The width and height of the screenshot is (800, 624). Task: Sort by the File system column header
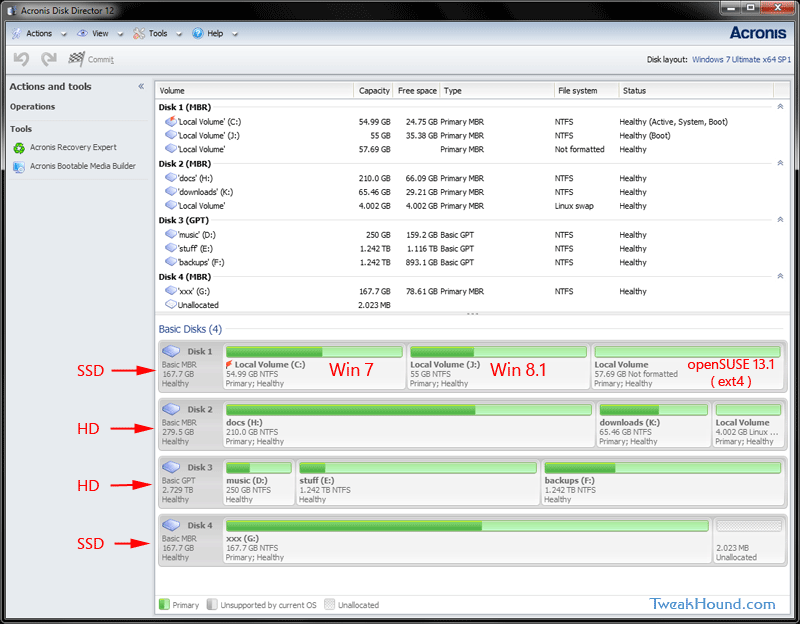tap(587, 91)
